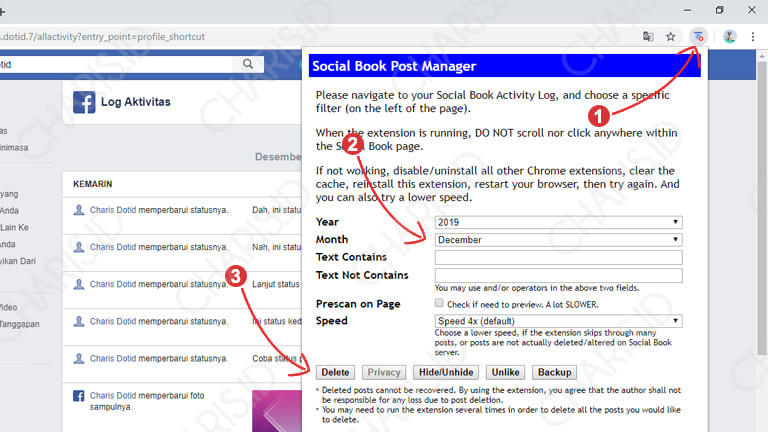Image resolution: width=768 pixels, height=432 pixels.
Task: Click the KEMARIN section heading
Action: click(x=93, y=184)
